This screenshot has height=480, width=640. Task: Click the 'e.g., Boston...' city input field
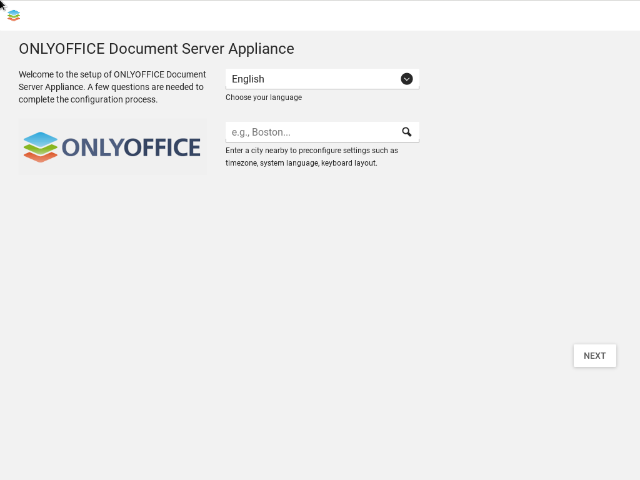tap(322, 132)
